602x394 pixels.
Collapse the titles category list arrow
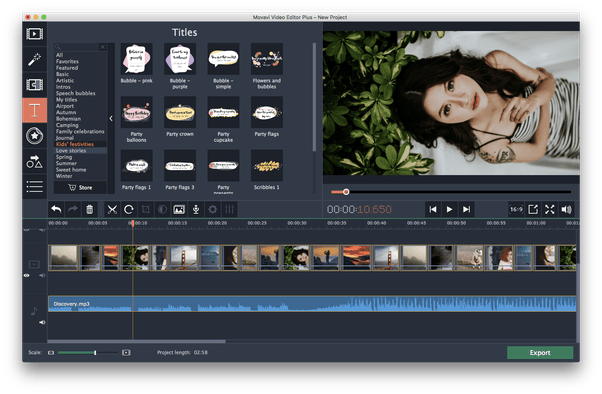[x=111, y=119]
